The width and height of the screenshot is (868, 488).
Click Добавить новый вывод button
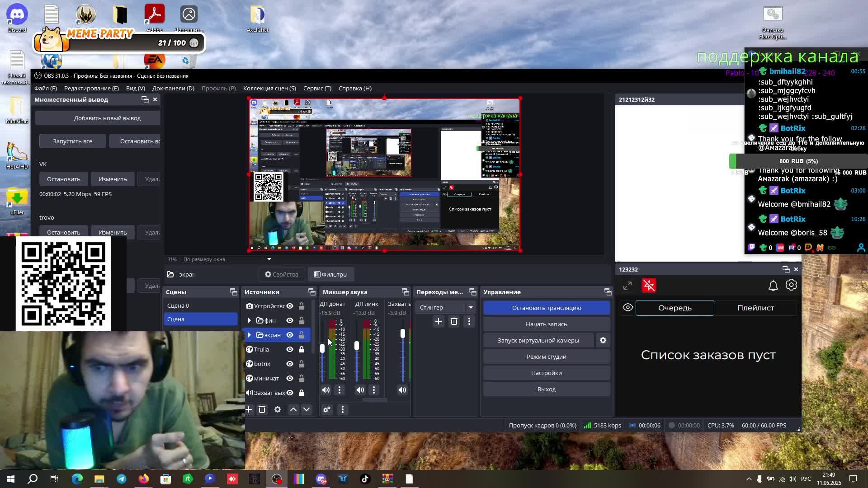click(x=107, y=118)
